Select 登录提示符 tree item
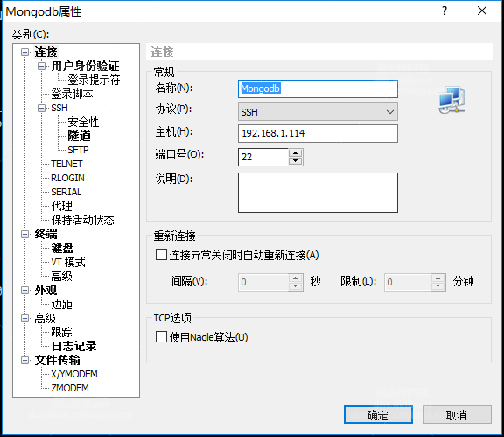Viewport: 504px width, 437px height. [94, 80]
